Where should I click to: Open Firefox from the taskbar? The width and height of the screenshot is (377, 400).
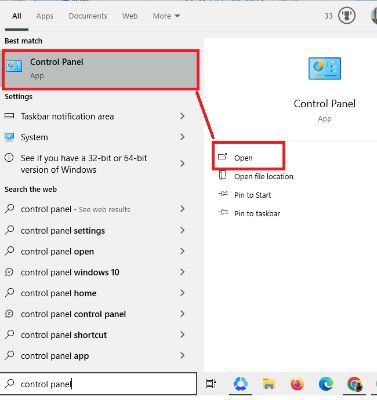coord(297,384)
